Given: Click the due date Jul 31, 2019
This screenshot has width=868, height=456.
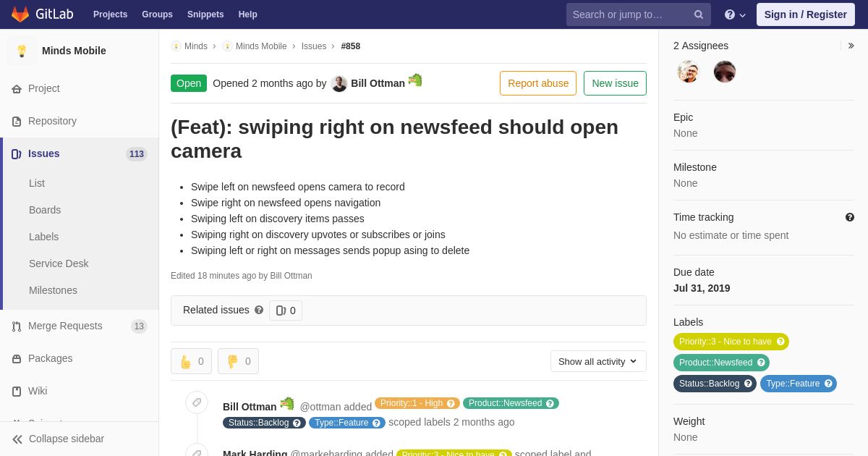Looking at the screenshot, I should pos(702,288).
